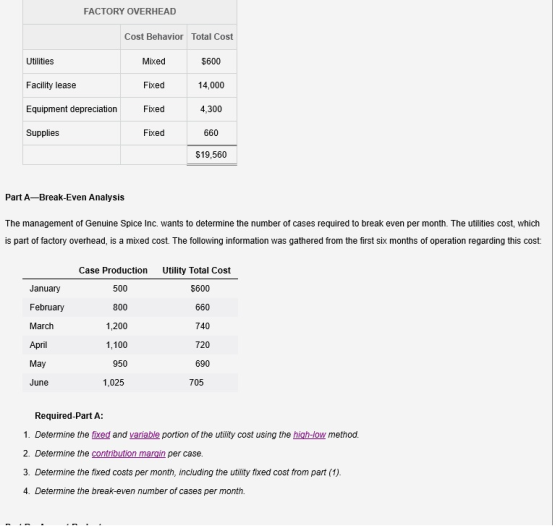Viewport: 560px width, 531px height.
Task: Click the Utility Total Cost header
Action: (x=196, y=270)
